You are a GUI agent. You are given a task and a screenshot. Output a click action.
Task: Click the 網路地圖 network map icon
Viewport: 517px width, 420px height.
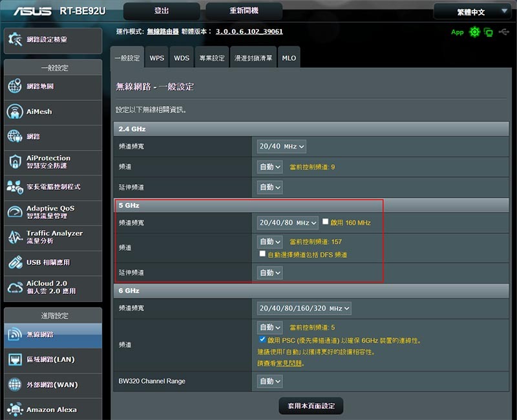point(15,87)
